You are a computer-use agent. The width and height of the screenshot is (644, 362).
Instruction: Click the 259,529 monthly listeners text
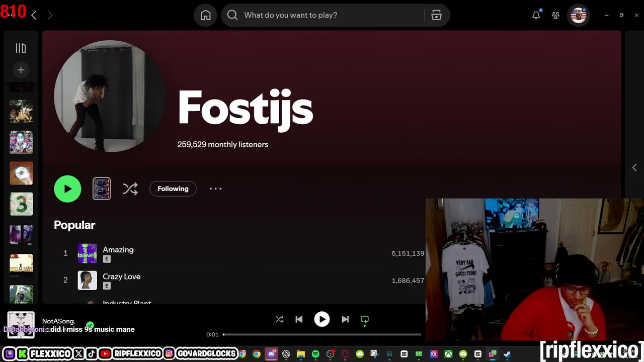[223, 144]
